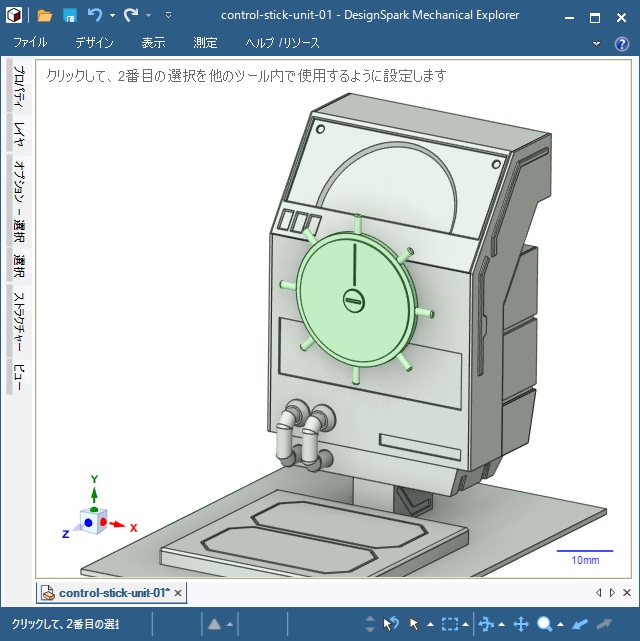The image size is (640, 641).
Task: Open the 測定 ribbon tab
Action: pyautogui.click(x=205, y=43)
